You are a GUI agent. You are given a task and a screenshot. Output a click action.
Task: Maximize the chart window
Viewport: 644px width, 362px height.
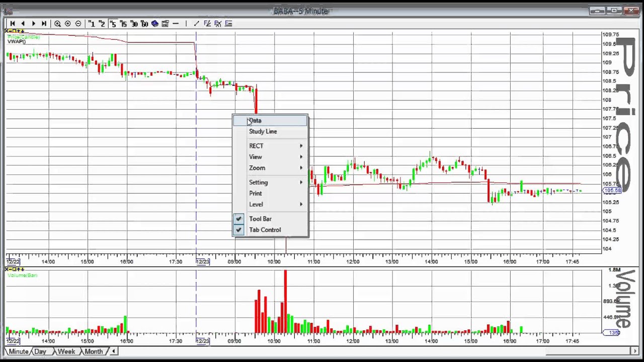[614, 11]
